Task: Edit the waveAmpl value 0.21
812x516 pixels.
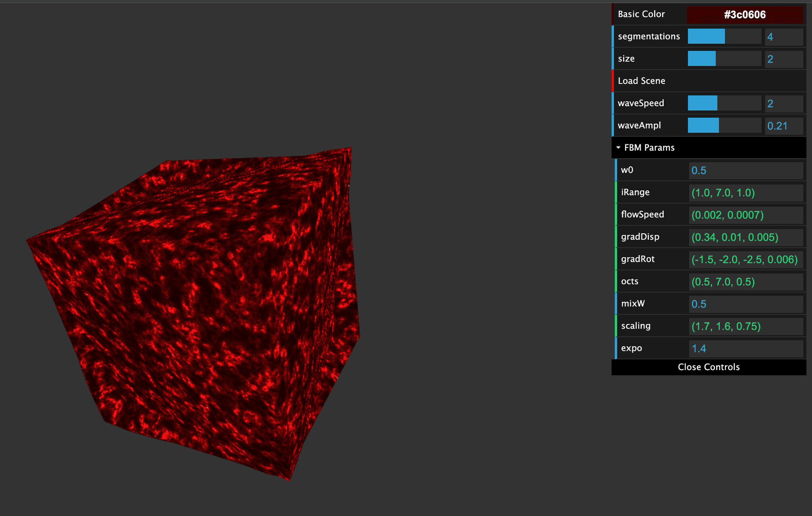Action: [784, 126]
